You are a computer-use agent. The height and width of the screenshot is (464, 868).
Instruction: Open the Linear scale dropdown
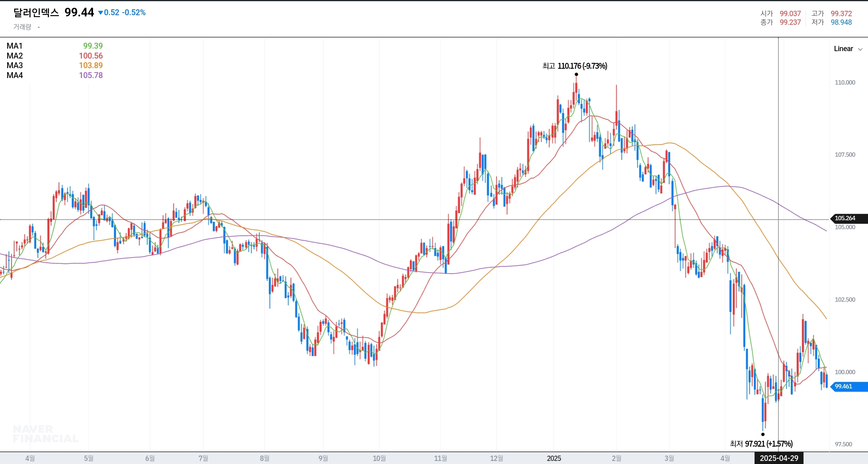click(x=844, y=49)
